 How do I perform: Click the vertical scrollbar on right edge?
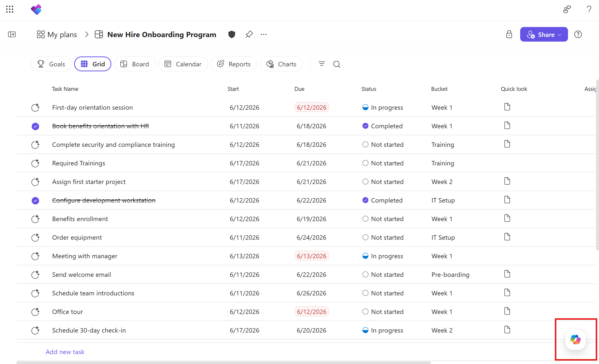click(598, 165)
